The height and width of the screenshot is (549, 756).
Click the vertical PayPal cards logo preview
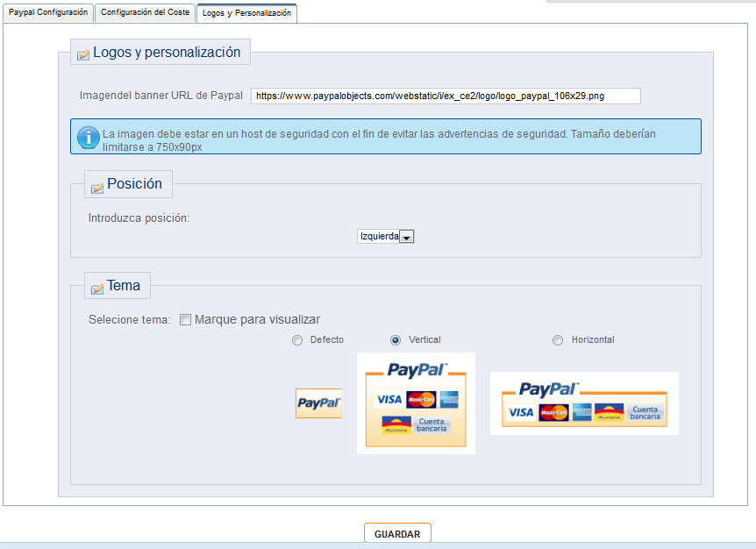pos(416,403)
